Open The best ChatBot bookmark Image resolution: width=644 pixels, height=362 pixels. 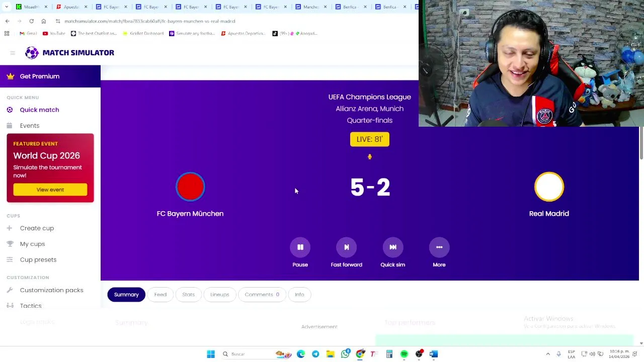(94, 33)
